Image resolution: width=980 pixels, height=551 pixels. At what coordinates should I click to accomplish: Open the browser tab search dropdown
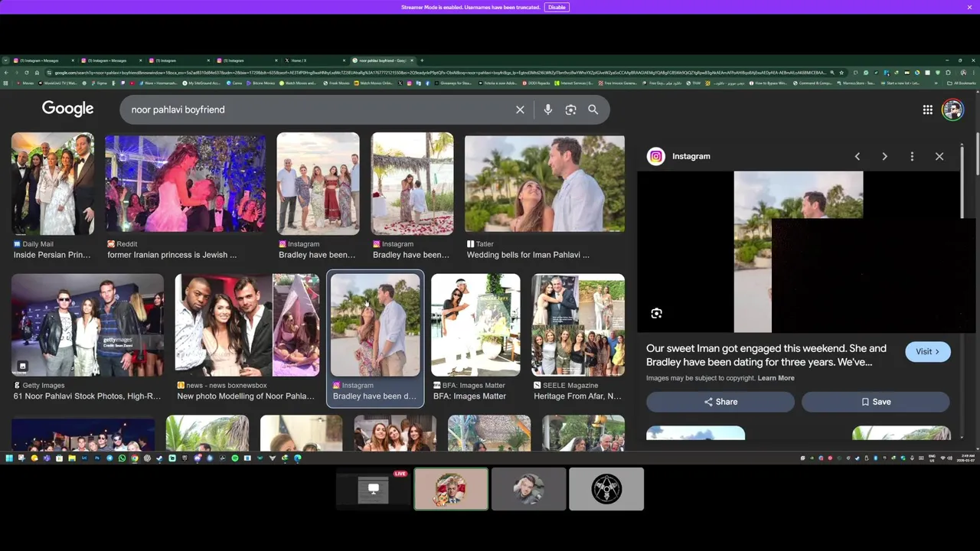(x=5, y=60)
